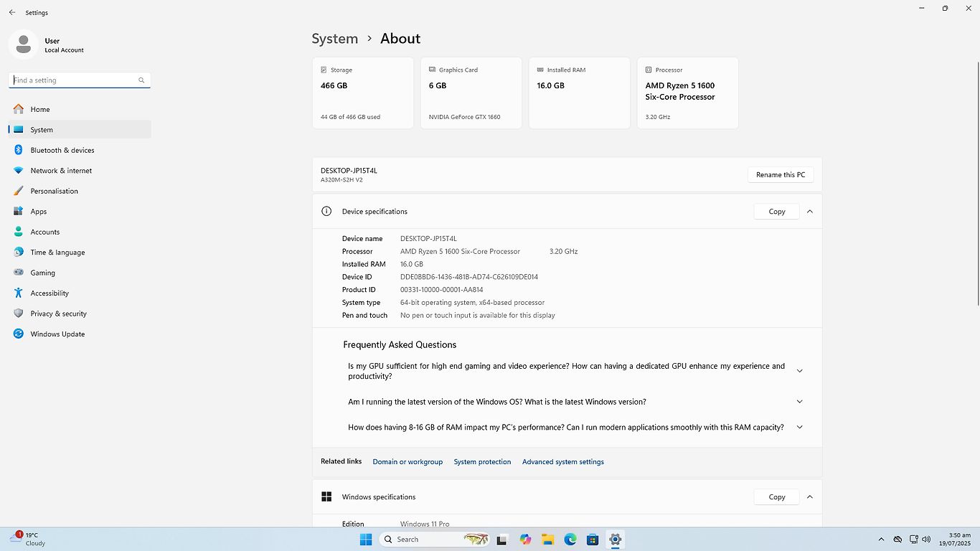The image size is (980, 551).
Task: Click the search magnifier in Find a setting
Action: click(x=141, y=80)
